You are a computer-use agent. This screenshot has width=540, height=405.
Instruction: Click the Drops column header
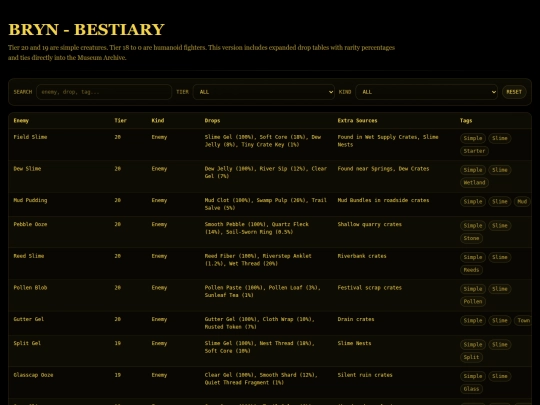(x=212, y=121)
